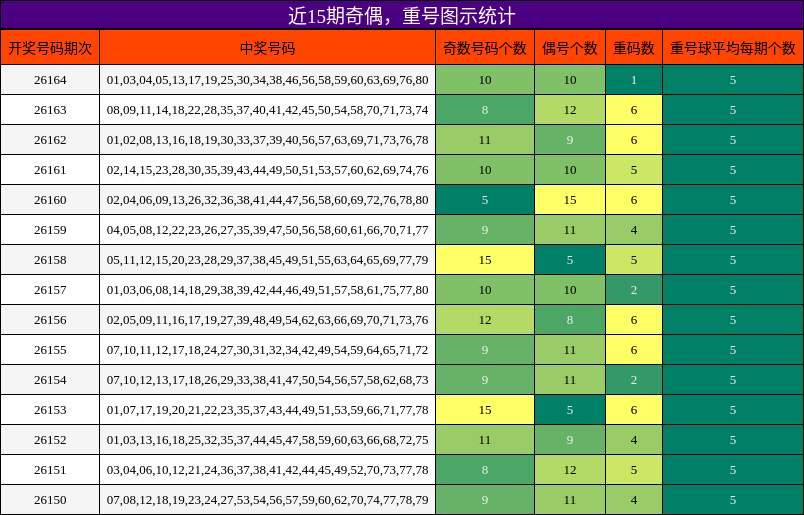Select draw period 26164
Screen dimensions: 804x515
(50, 80)
